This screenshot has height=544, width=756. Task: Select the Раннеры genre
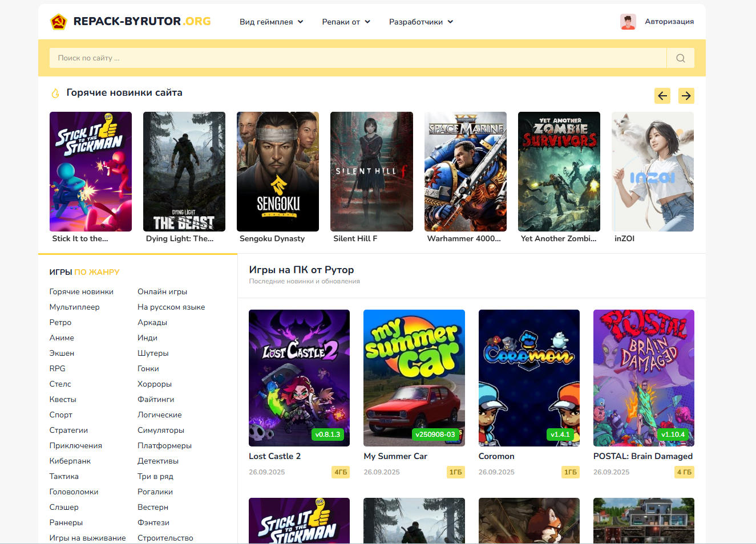[66, 522]
